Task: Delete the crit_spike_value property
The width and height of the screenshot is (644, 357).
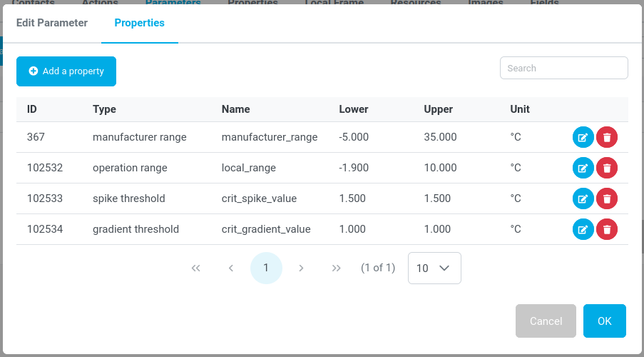Action: (x=607, y=198)
